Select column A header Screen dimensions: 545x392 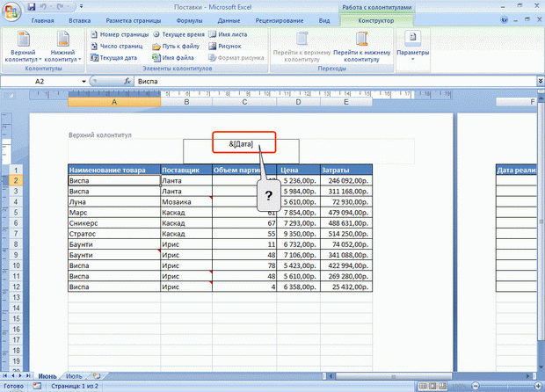114,102
